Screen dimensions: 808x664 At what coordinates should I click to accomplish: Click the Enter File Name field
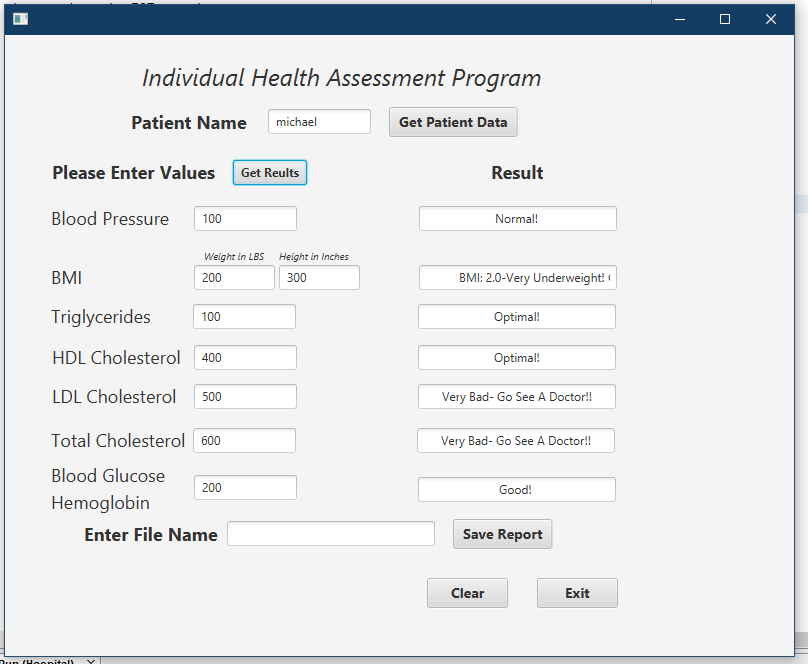click(x=330, y=533)
